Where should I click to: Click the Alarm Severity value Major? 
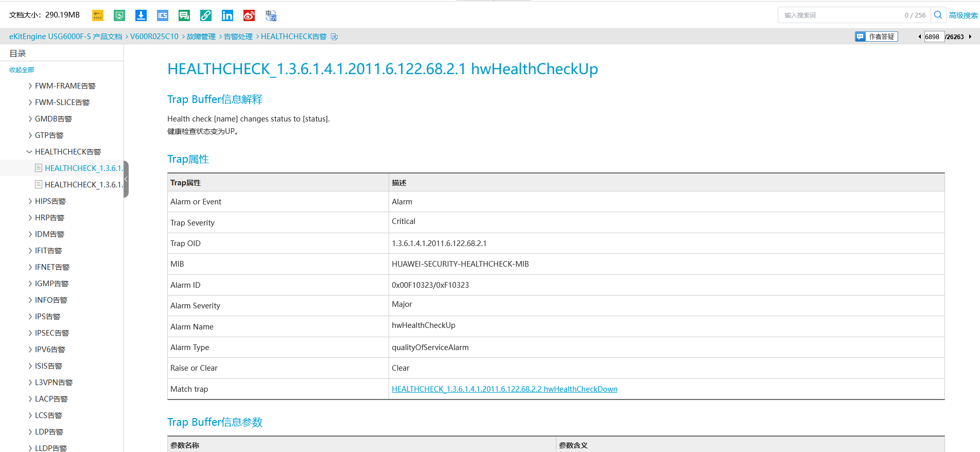(402, 304)
